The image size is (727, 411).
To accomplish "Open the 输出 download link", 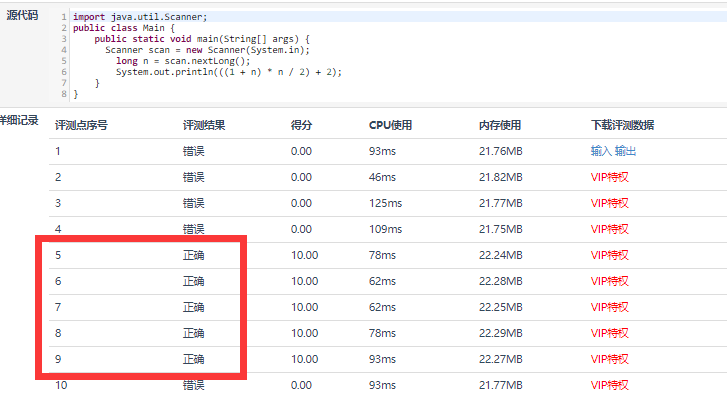I will click(x=625, y=151).
